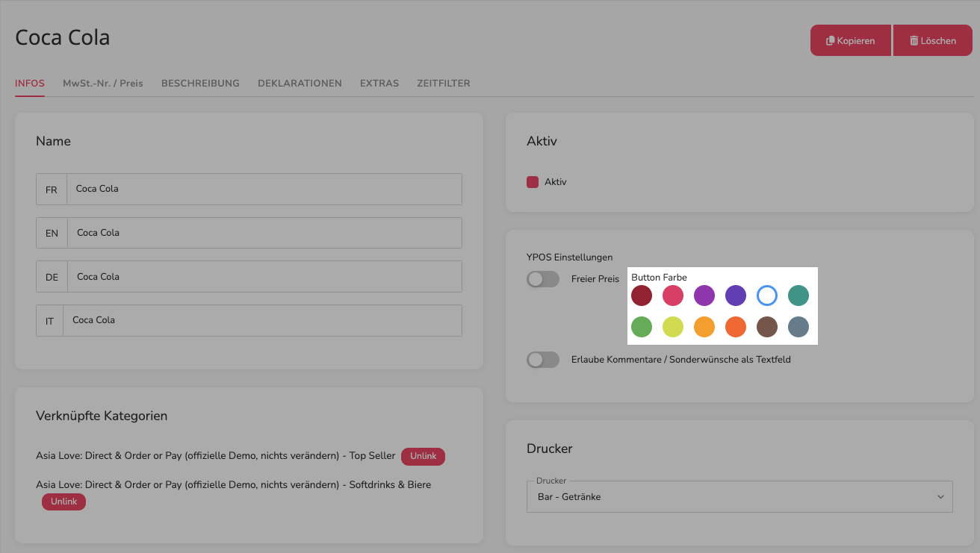Choose the dark red button color

(x=642, y=296)
